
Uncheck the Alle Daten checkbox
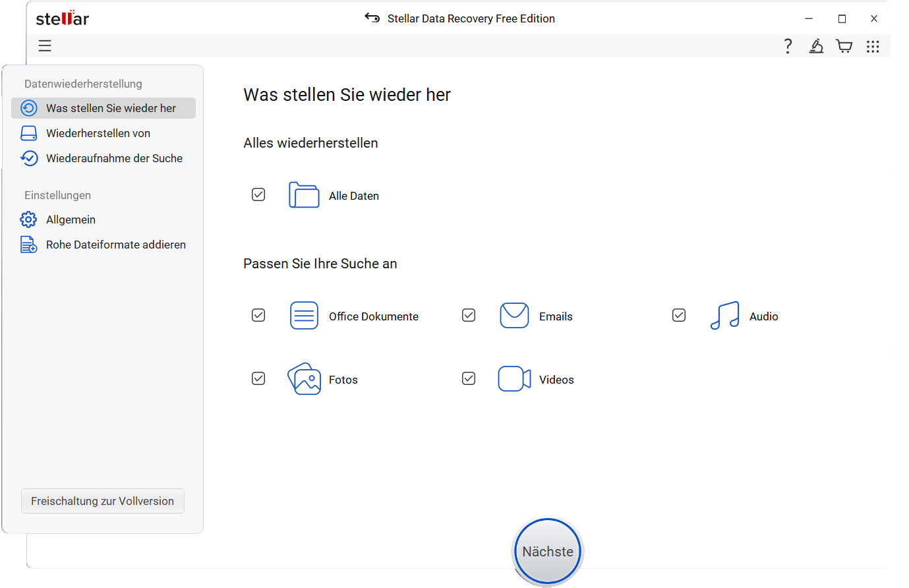(x=258, y=194)
